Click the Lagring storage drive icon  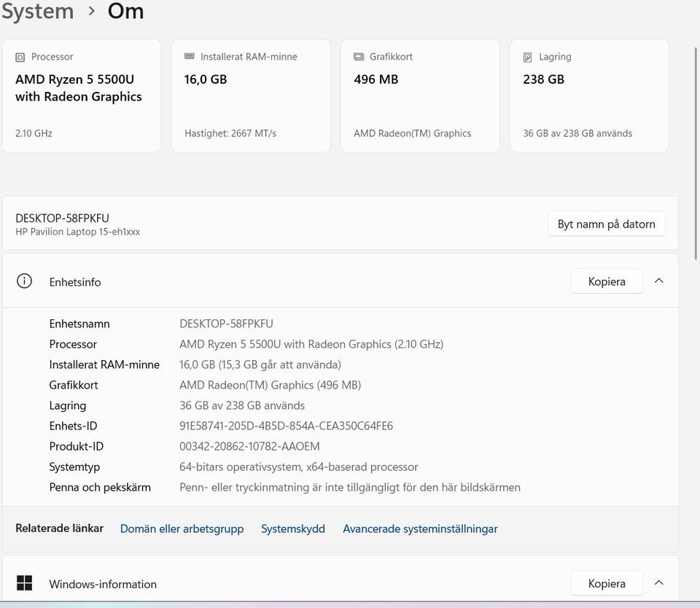(x=527, y=57)
